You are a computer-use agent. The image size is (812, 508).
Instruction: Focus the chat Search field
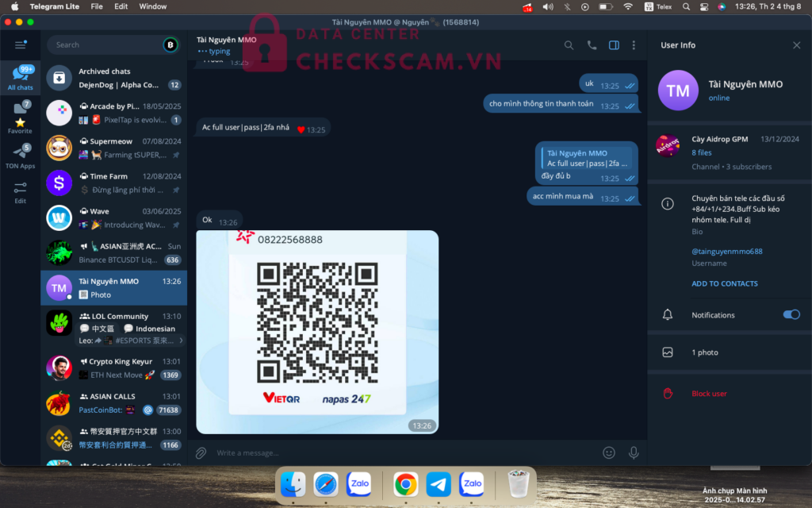106,45
